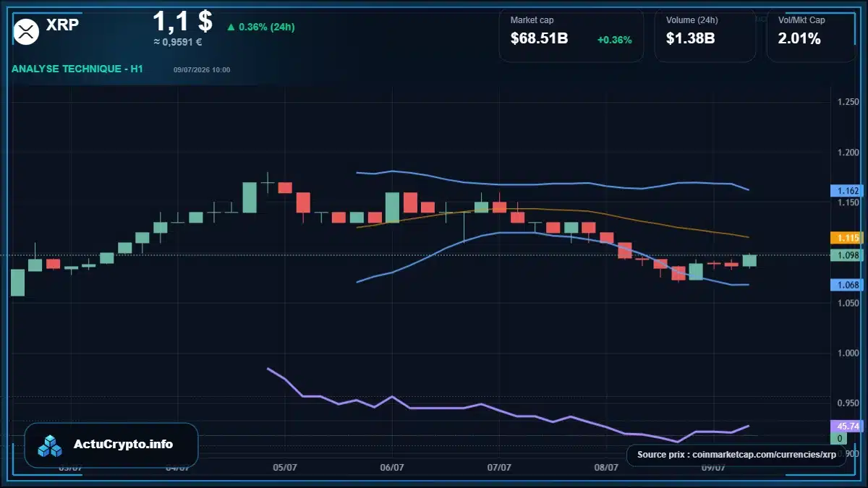Click the green up-arrow 24h change indicator
This screenshot has width=868, height=488.
click(x=231, y=27)
